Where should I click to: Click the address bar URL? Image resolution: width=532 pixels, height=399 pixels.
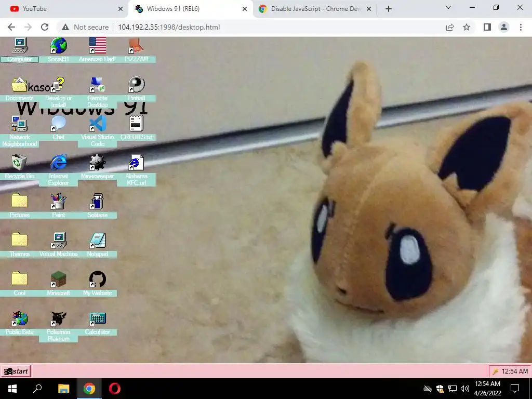pyautogui.click(x=169, y=27)
